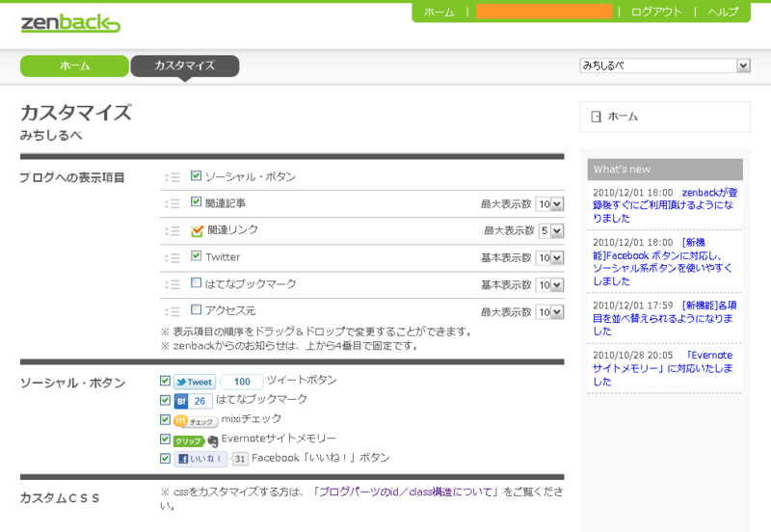Screen dimensions: 771x532
Task: Select the カスタマイズ tab
Action: pyautogui.click(x=185, y=66)
